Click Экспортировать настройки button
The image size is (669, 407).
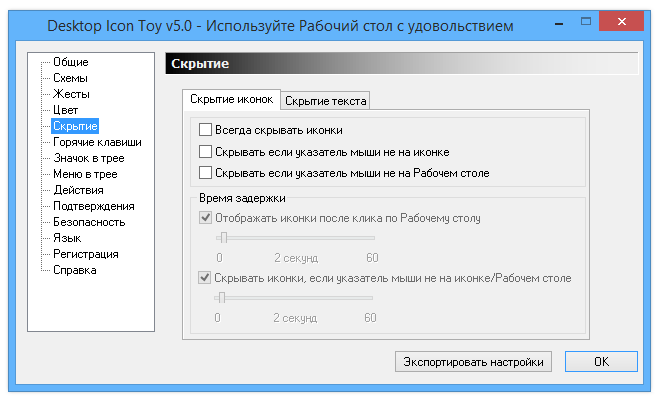[x=473, y=362]
